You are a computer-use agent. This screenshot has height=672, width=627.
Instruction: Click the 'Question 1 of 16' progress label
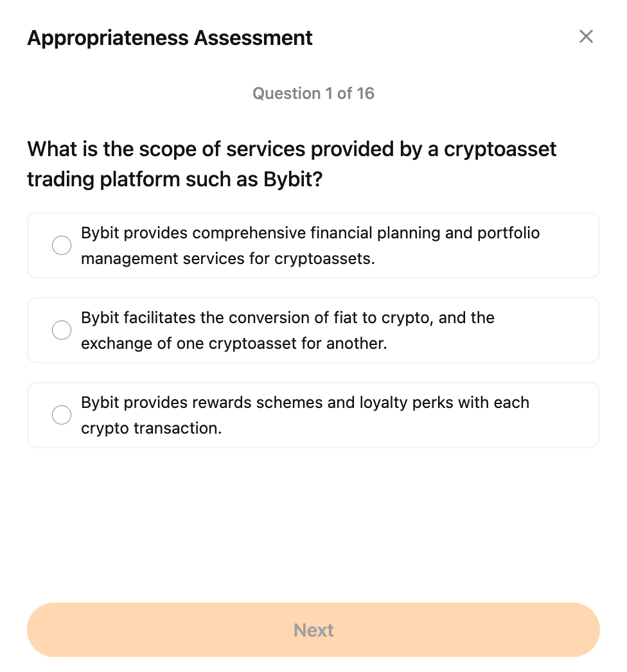point(313,94)
